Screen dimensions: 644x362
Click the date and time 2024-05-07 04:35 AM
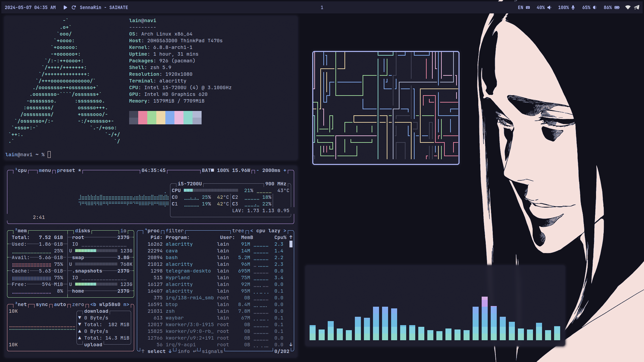point(30,7)
